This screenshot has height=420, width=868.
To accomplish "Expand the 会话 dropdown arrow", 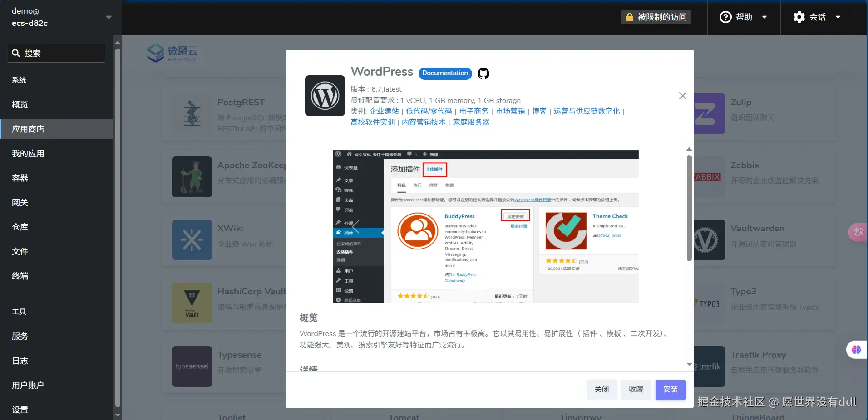I will pos(838,17).
